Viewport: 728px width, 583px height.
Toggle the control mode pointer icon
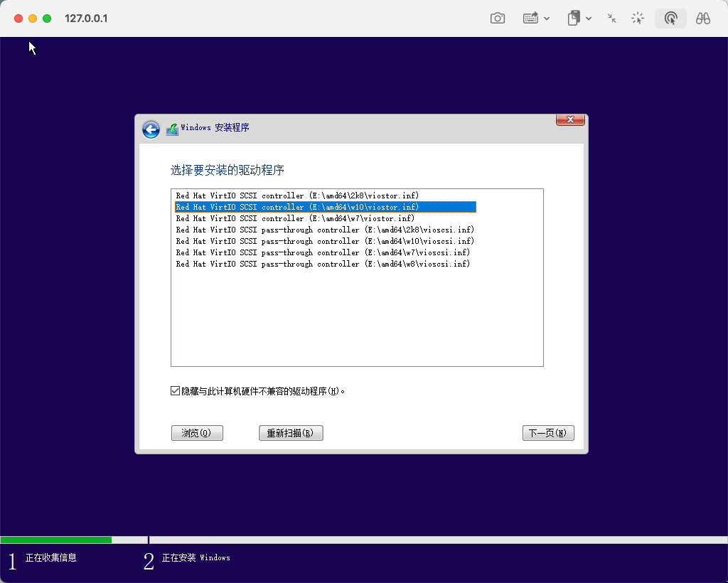coord(670,18)
